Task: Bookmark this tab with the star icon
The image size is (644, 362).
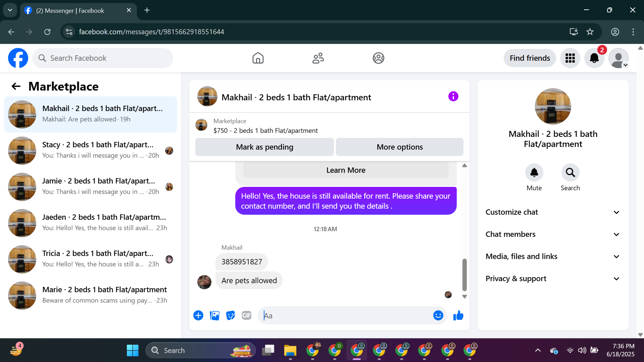Action: 590,32
